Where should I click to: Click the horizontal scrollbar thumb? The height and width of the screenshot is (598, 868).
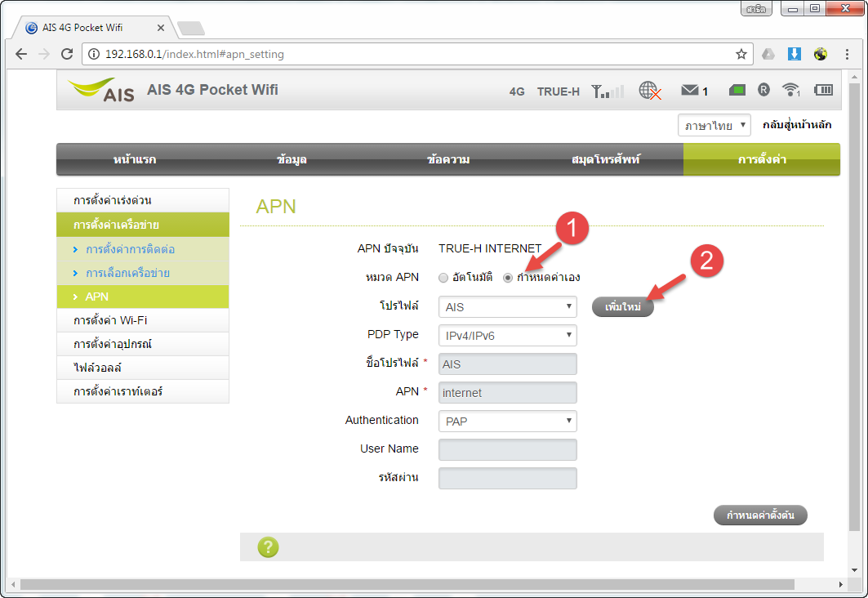pos(407,585)
